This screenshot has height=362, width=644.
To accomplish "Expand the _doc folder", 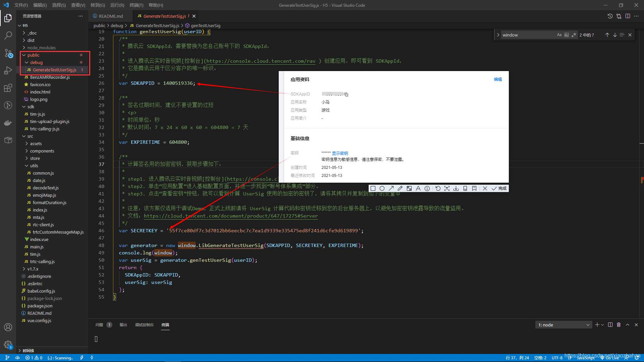I will pos(52,33).
